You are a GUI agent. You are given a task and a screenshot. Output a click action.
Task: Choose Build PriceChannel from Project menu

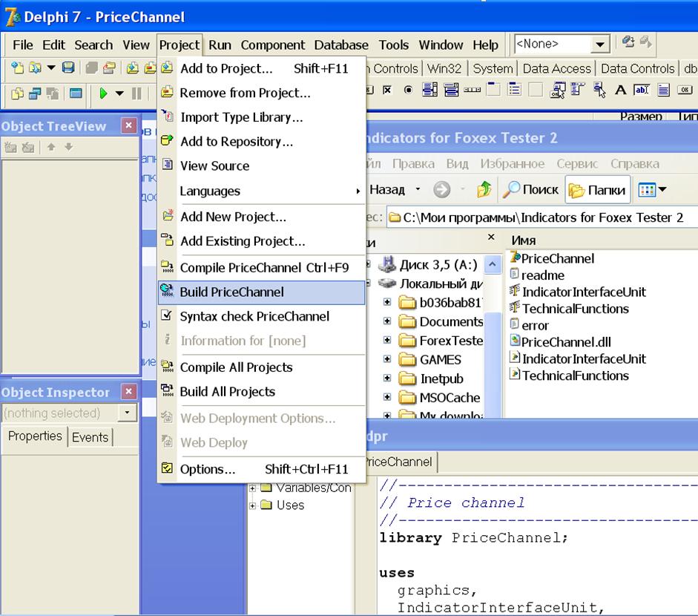[x=231, y=292]
